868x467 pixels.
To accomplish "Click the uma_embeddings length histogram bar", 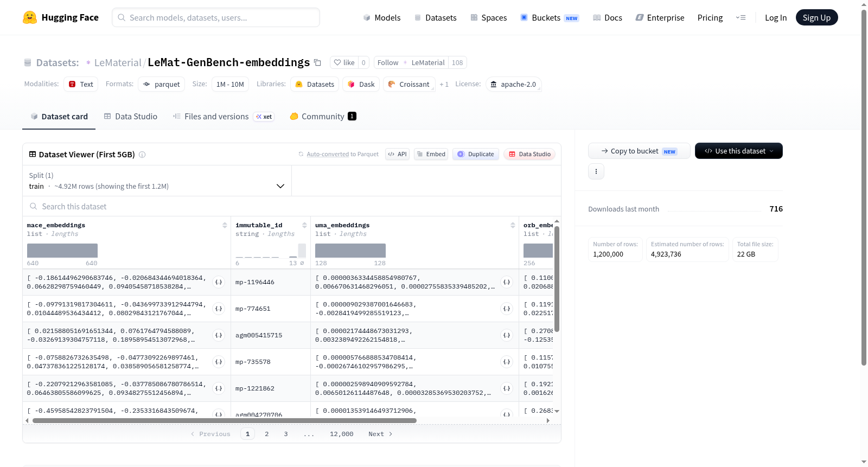I will [350, 251].
